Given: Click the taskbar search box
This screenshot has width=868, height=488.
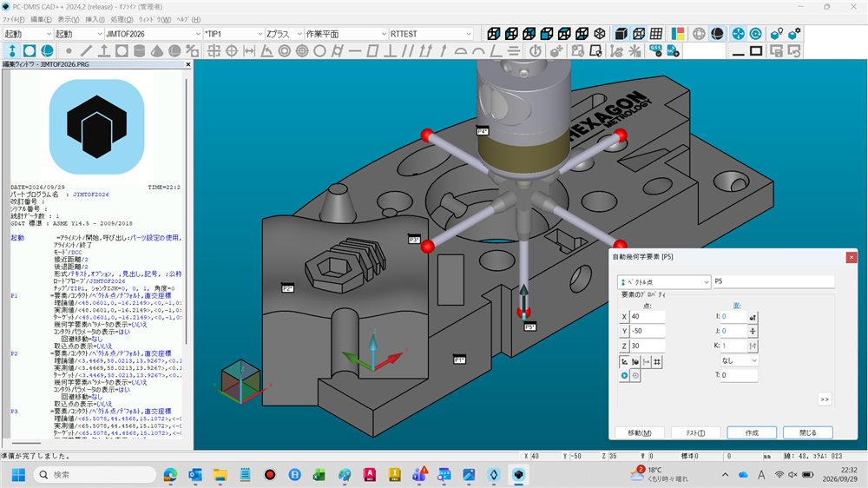Looking at the screenshot, I should click(95, 475).
